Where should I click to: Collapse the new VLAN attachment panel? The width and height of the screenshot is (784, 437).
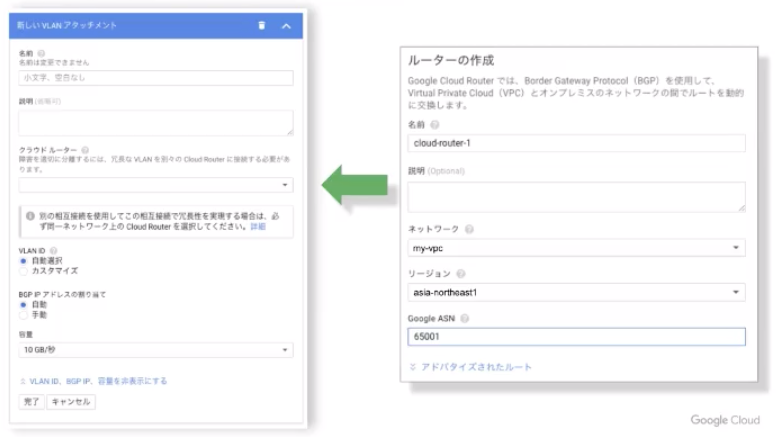286,26
